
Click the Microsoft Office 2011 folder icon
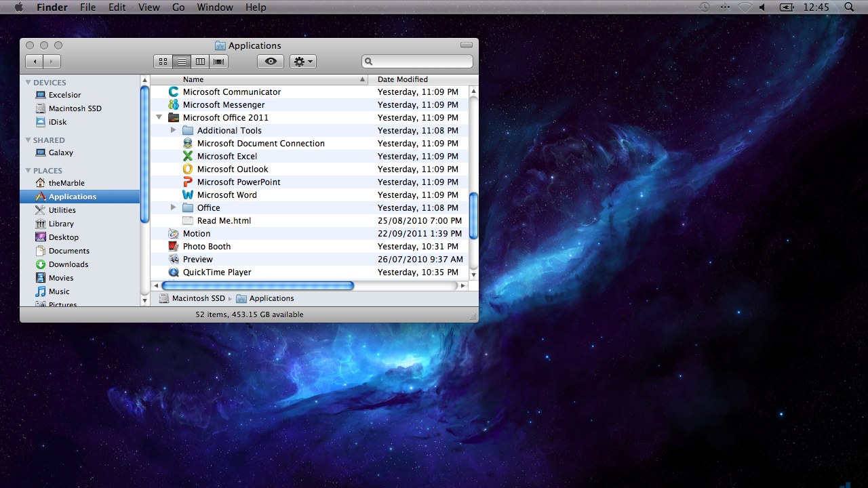coord(174,117)
